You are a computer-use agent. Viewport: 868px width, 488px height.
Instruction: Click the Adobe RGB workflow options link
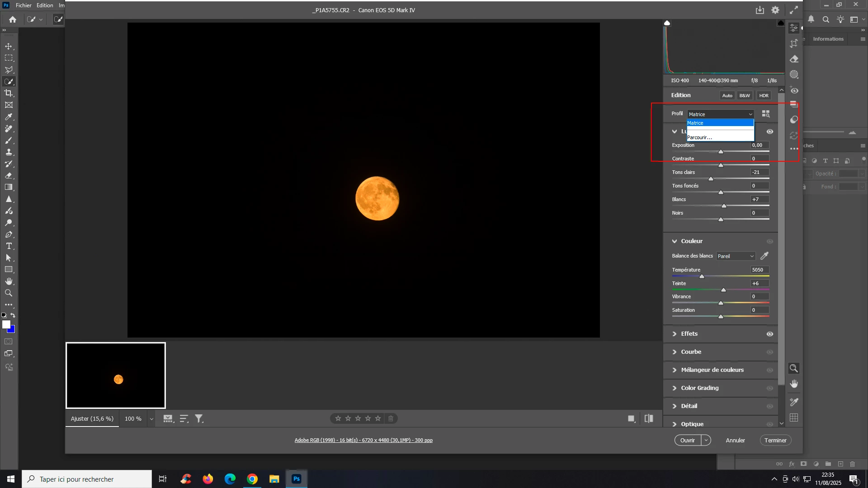[363, 440]
